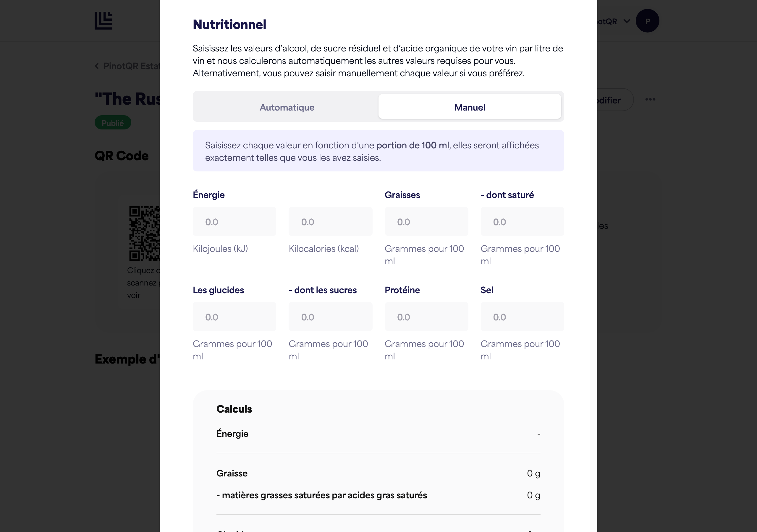This screenshot has height=532, width=757.
Task: Open the PinotQR Estate breadcrumb link
Action: click(x=132, y=66)
